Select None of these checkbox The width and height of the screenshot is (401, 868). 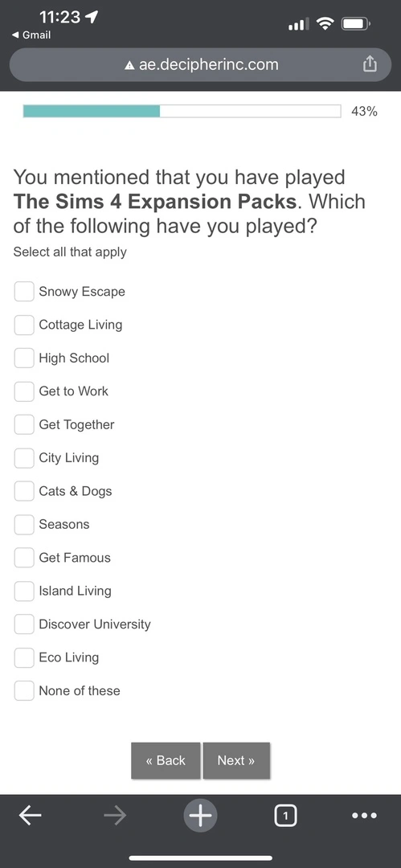pyautogui.click(x=24, y=690)
